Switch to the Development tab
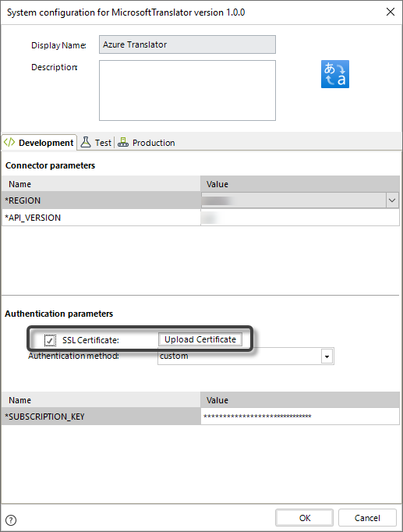The width and height of the screenshot is (403, 532). coord(39,143)
